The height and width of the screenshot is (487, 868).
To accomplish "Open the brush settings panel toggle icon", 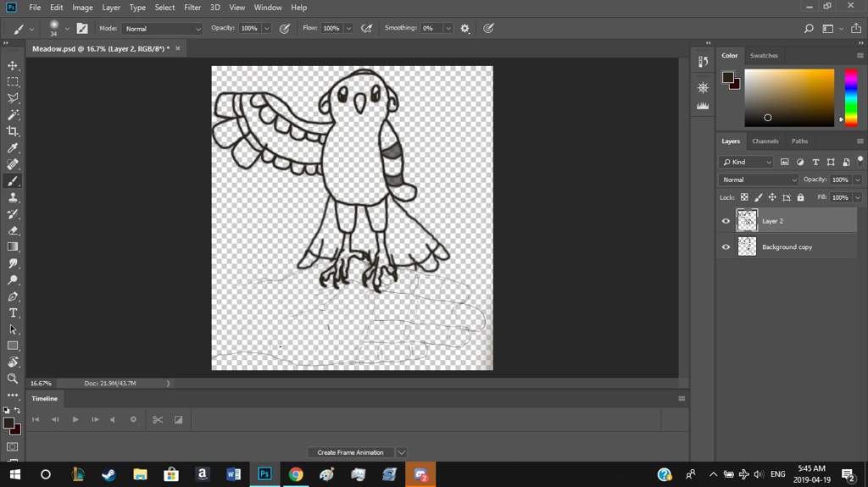I will point(82,28).
